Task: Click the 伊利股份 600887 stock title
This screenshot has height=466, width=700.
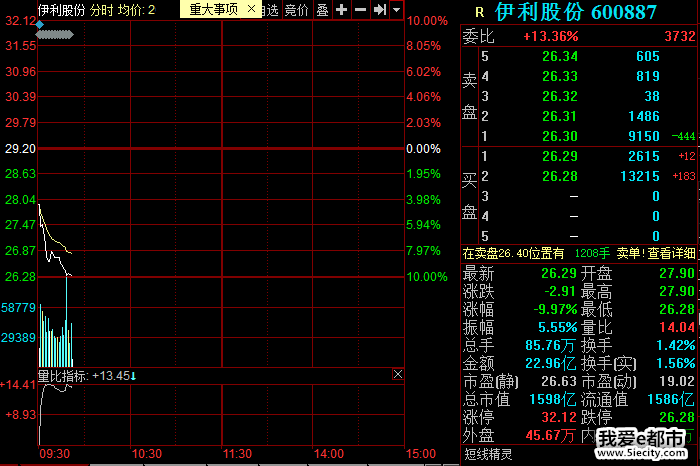Action: [576, 12]
